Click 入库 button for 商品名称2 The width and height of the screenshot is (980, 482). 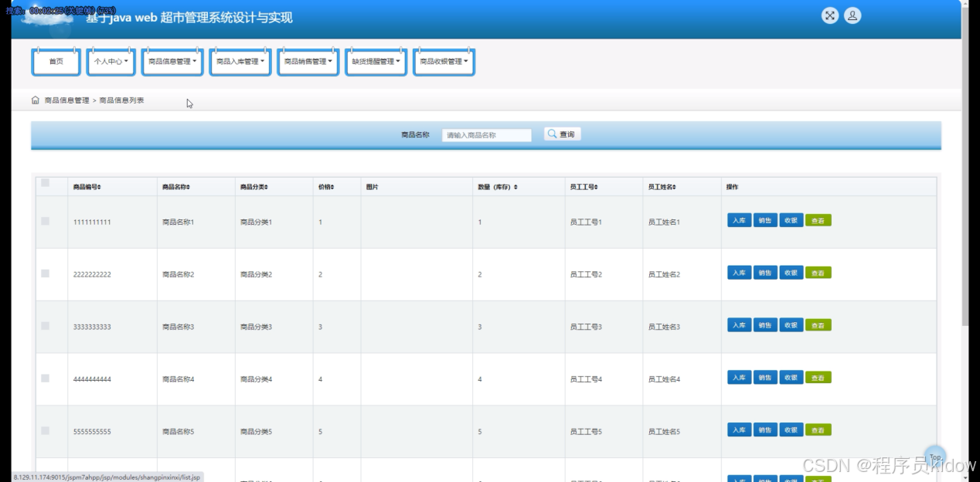[x=740, y=273]
